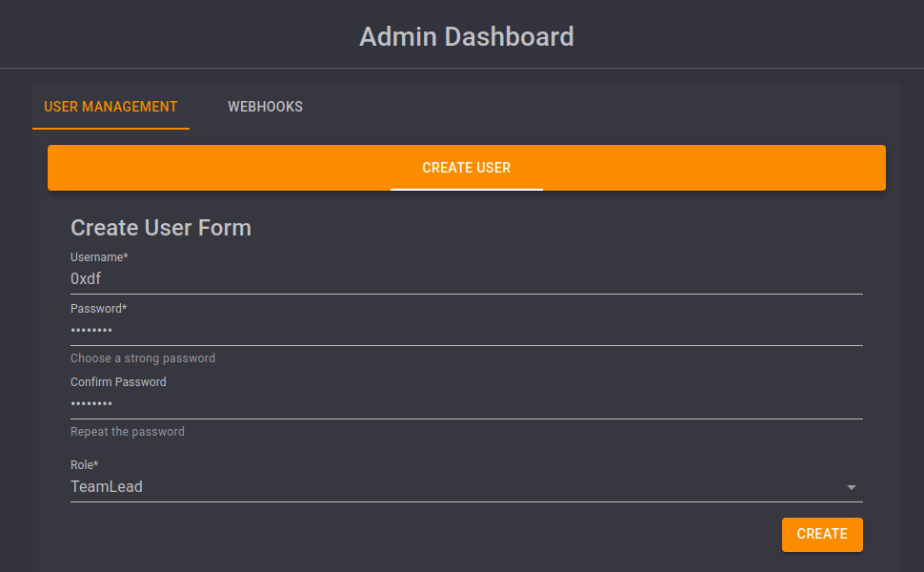Click the Role dropdown arrow icon
Image resolution: width=924 pixels, height=572 pixels.
851,487
